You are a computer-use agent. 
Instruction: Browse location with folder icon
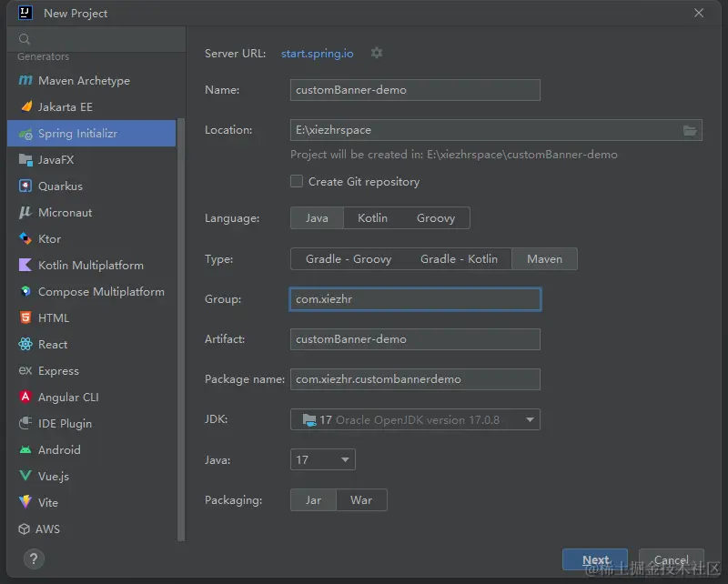[x=690, y=130]
